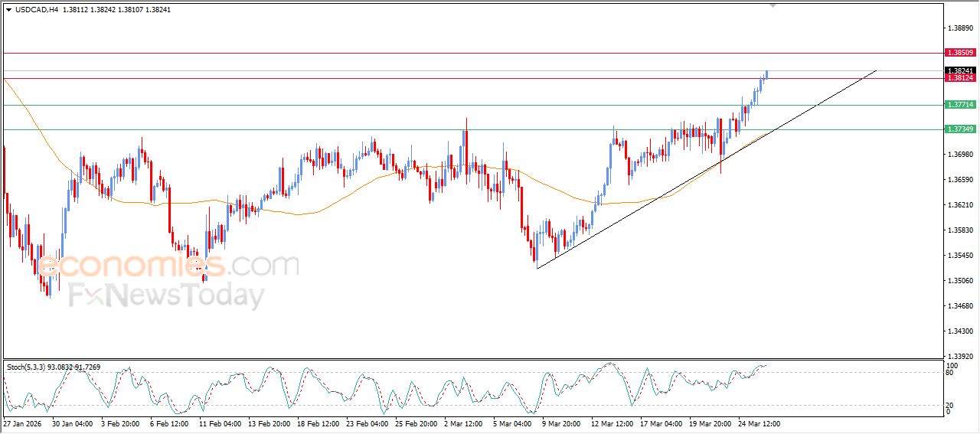Click the gray chart shift triangle marker

coord(773,5)
